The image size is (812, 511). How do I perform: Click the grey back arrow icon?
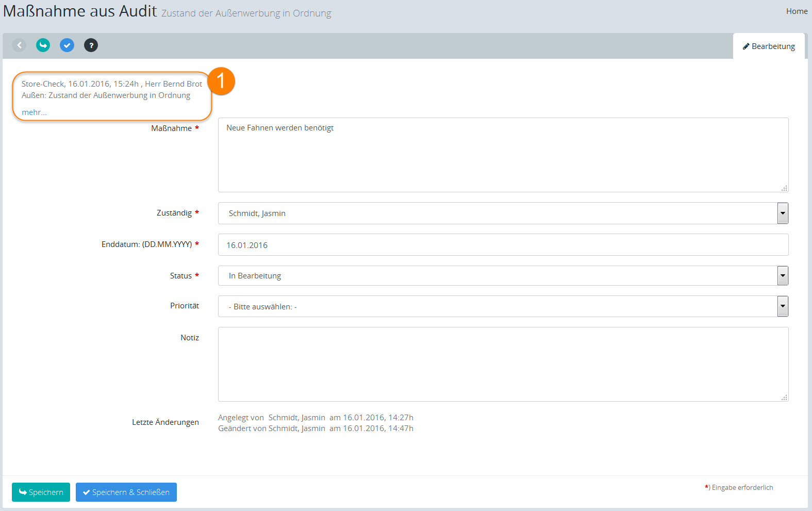pyautogui.click(x=19, y=45)
